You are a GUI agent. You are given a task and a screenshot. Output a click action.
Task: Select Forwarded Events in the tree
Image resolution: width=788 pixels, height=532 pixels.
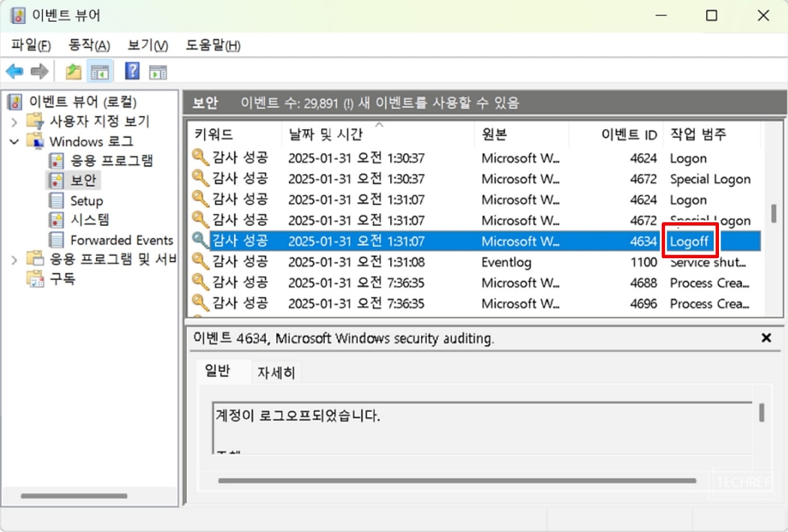click(122, 240)
